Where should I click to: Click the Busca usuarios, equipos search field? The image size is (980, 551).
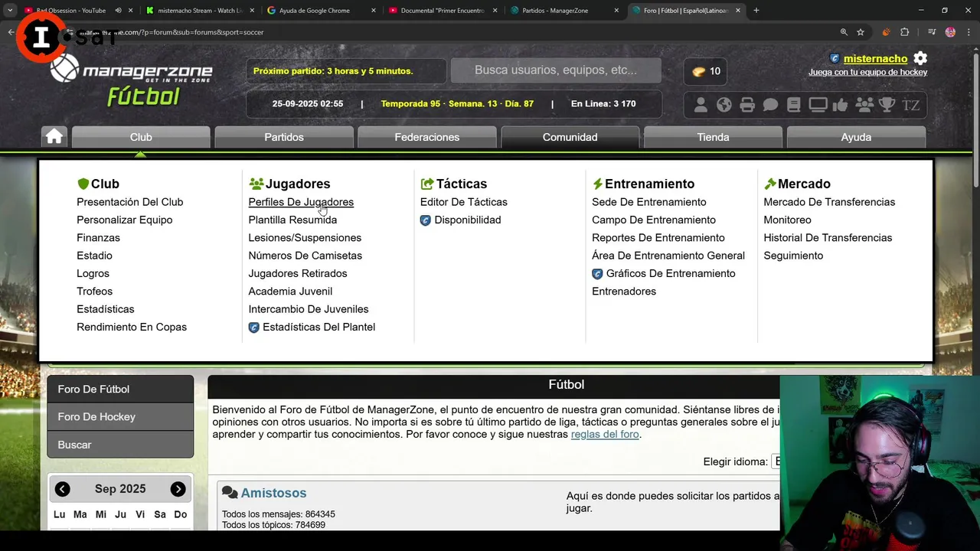(556, 70)
